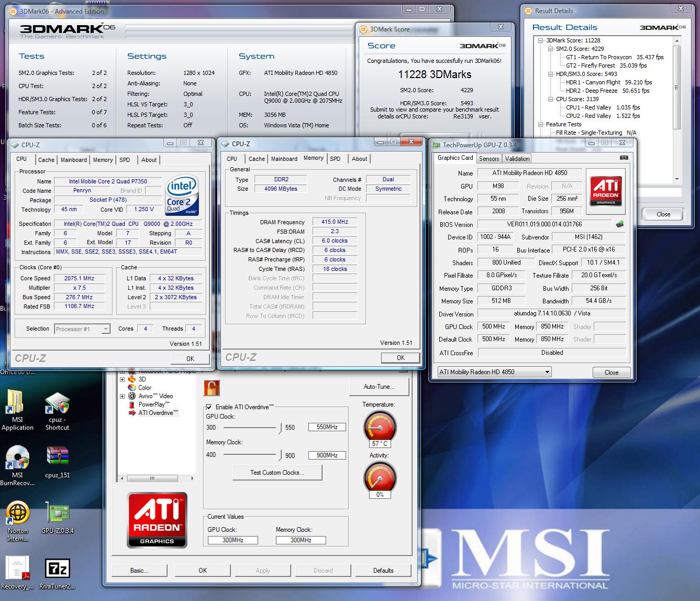The image size is (700, 601).
Task: Click Close button in GPU-Z window
Action: pyautogui.click(x=612, y=373)
